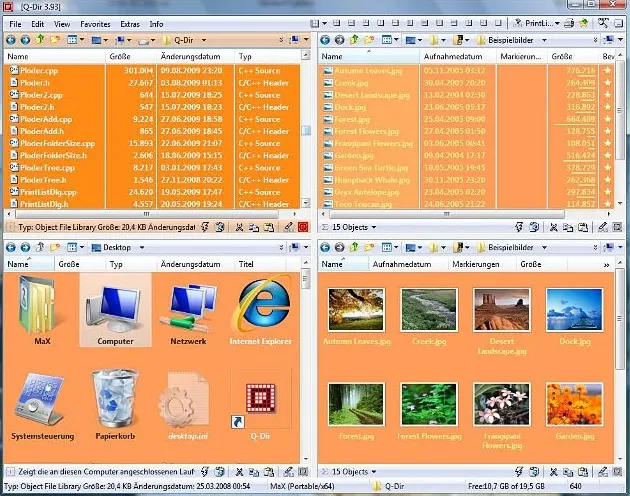Expand the Q-Dir address bar dropdown
This screenshot has width=630, height=496.
coord(204,40)
